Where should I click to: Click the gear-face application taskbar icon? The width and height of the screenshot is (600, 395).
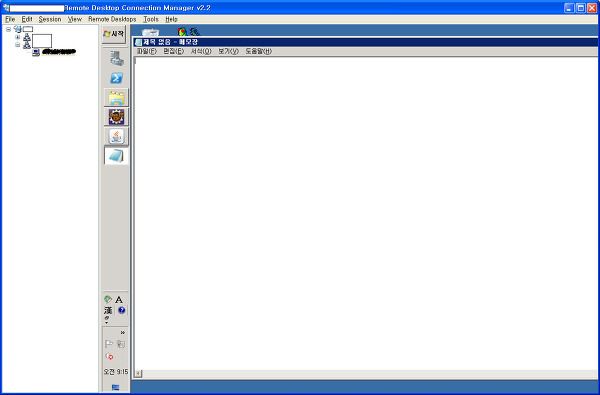(x=116, y=117)
